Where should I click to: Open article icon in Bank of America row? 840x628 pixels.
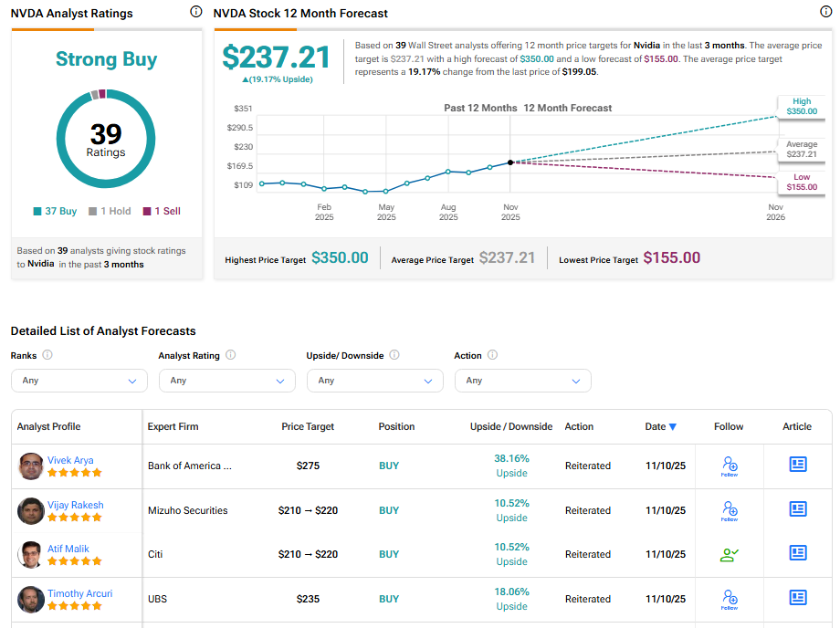[797, 465]
